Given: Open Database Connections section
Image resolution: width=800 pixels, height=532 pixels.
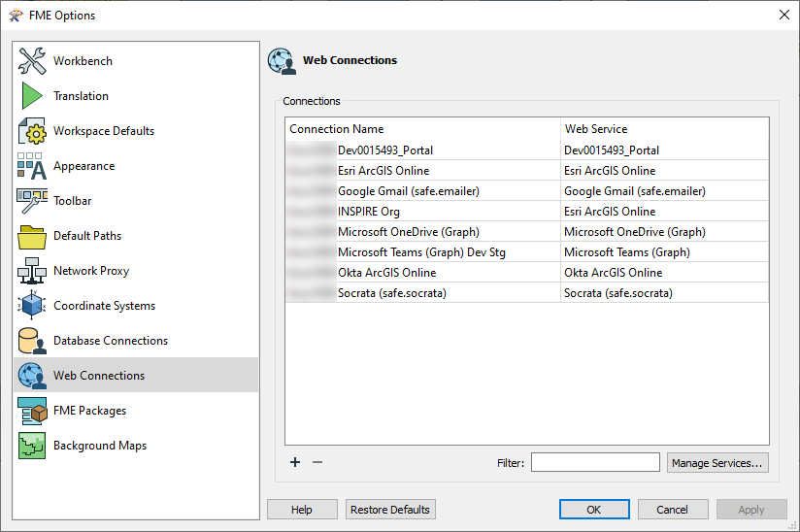Looking at the screenshot, I should 111,341.
